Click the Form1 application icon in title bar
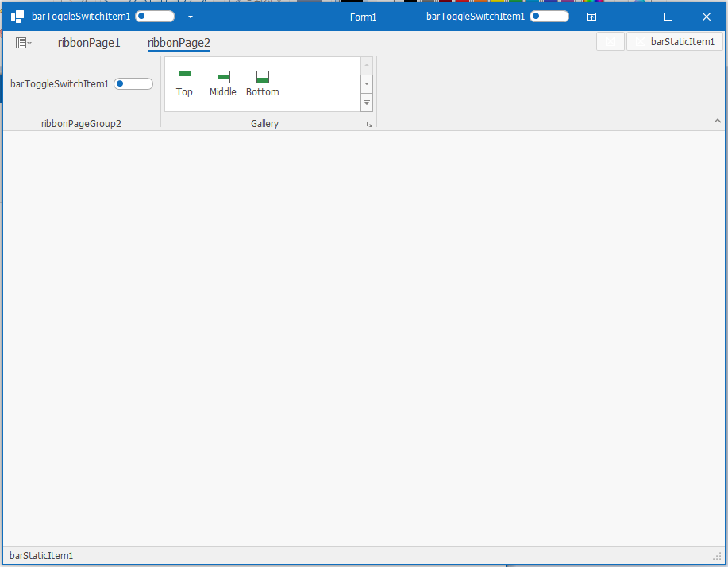Viewport: 728px width, 567px height. tap(17, 17)
